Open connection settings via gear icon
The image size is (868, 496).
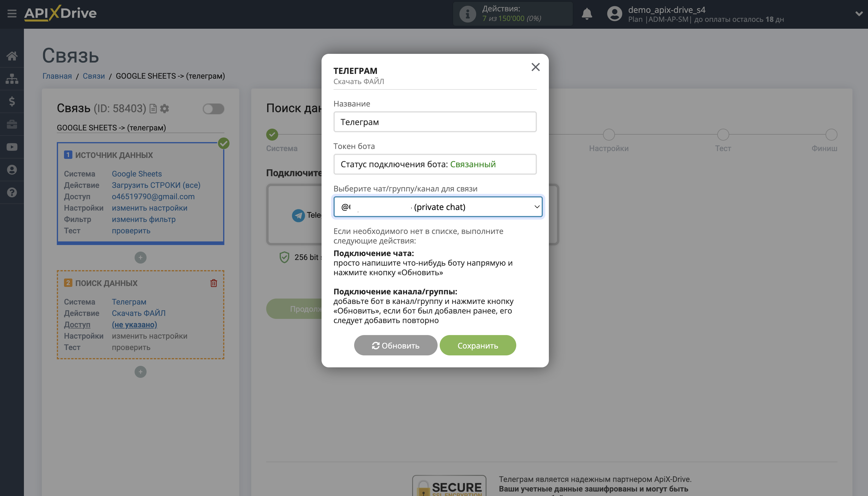(x=165, y=108)
